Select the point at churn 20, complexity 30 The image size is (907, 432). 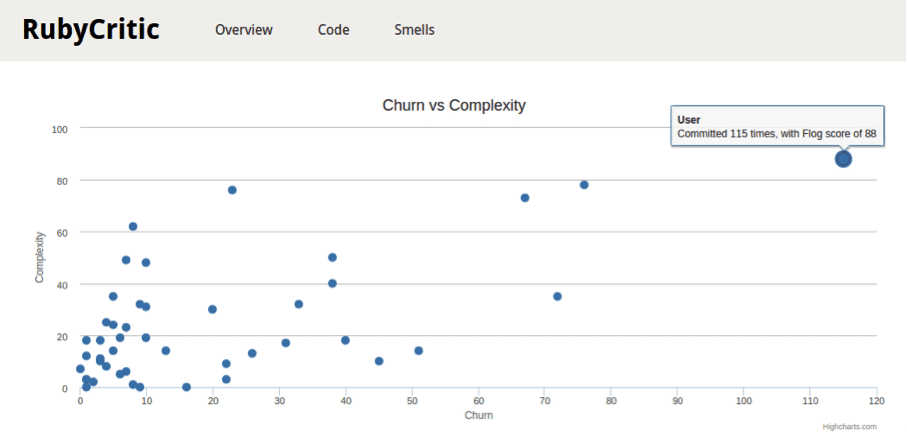(x=212, y=310)
